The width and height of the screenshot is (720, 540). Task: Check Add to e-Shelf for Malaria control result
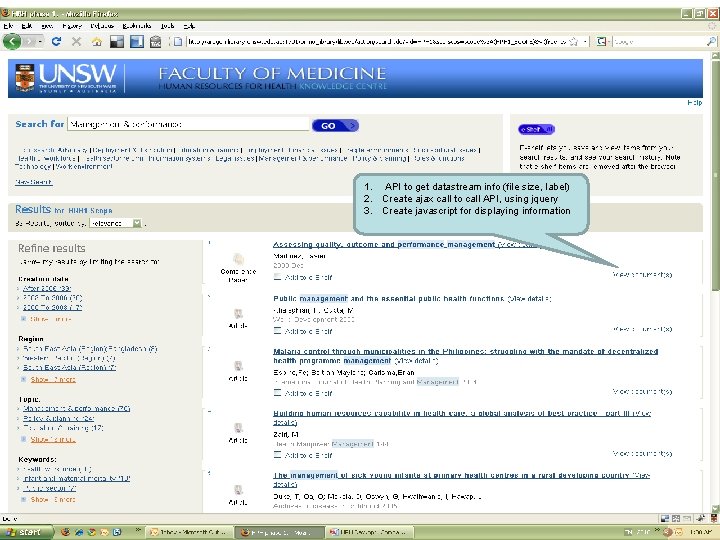click(x=277, y=393)
